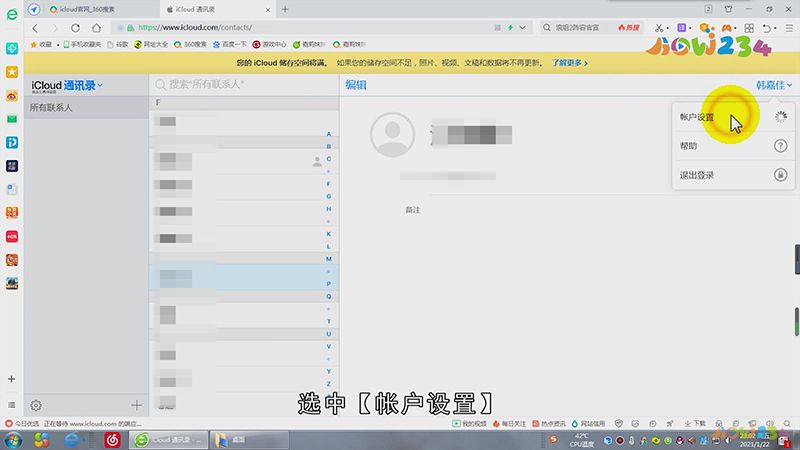The height and width of the screenshot is (450, 800).
Task: Open the Weibo eye sidebar icon
Action: (12, 96)
